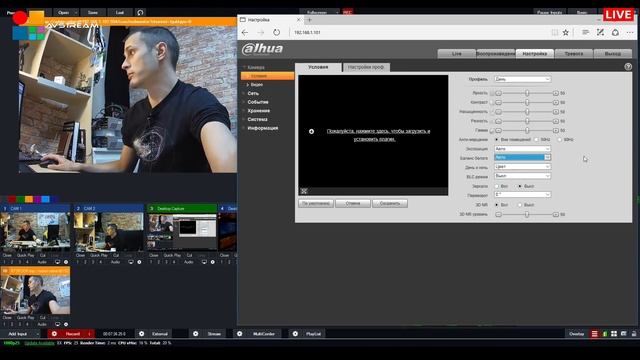Screen dimensions: 640x360
Task: Increase contrast with the plus button
Action: [555, 102]
